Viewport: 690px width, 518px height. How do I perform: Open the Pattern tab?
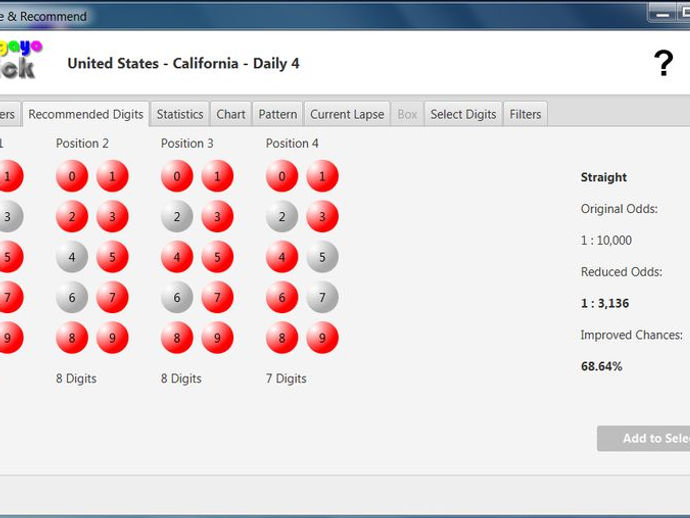pos(278,114)
